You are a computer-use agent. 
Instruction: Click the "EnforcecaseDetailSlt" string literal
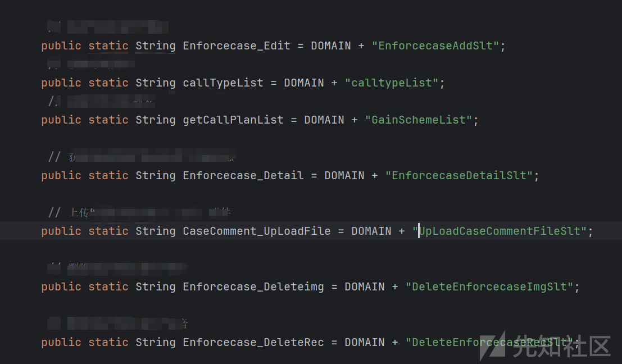[459, 175]
